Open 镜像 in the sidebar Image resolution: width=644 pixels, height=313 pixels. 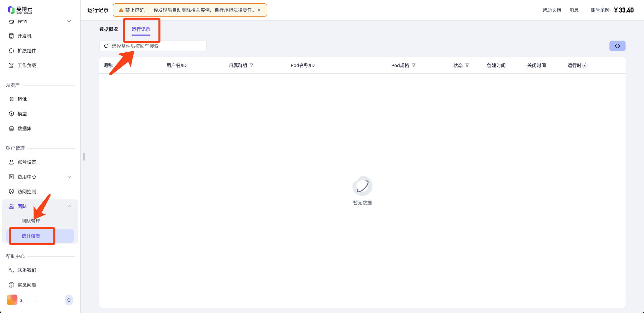click(x=22, y=99)
